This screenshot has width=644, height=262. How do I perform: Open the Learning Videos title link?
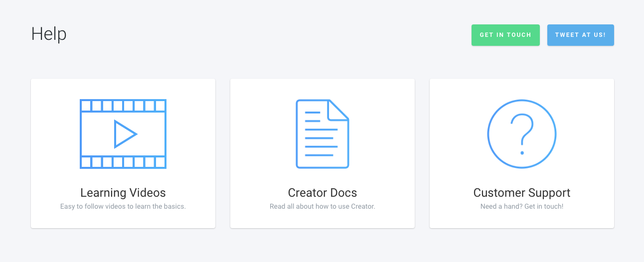[x=123, y=193]
